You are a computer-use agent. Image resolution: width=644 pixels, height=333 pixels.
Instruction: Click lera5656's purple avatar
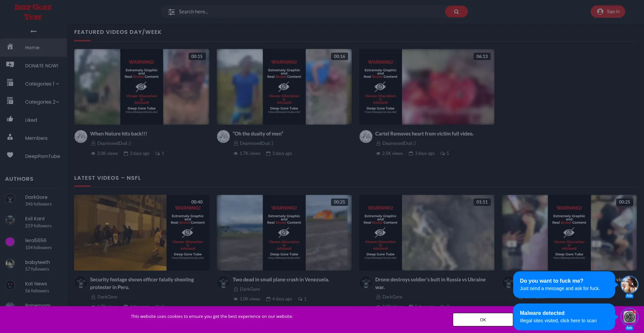(10, 242)
